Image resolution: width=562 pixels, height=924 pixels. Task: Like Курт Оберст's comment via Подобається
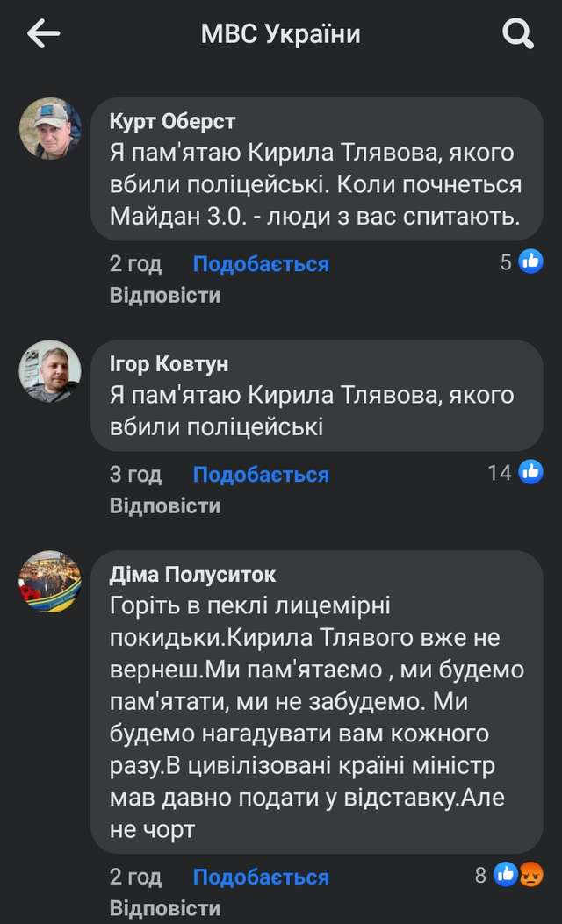pyautogui.click(x=261, y=264)
